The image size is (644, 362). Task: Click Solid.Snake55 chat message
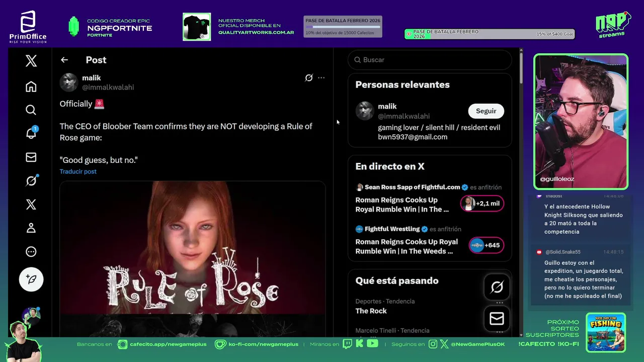(x=580, y=275)
